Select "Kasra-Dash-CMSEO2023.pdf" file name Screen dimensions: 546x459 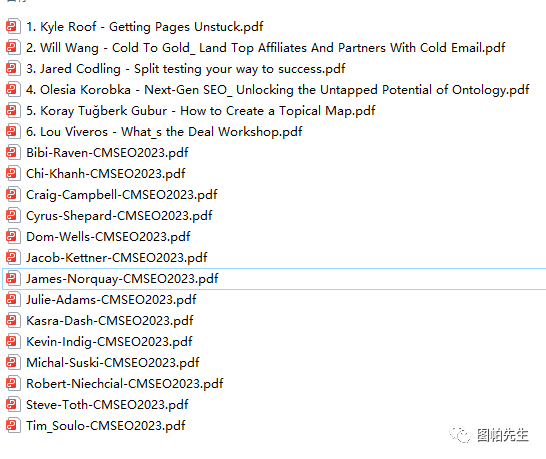click(110, 320)
